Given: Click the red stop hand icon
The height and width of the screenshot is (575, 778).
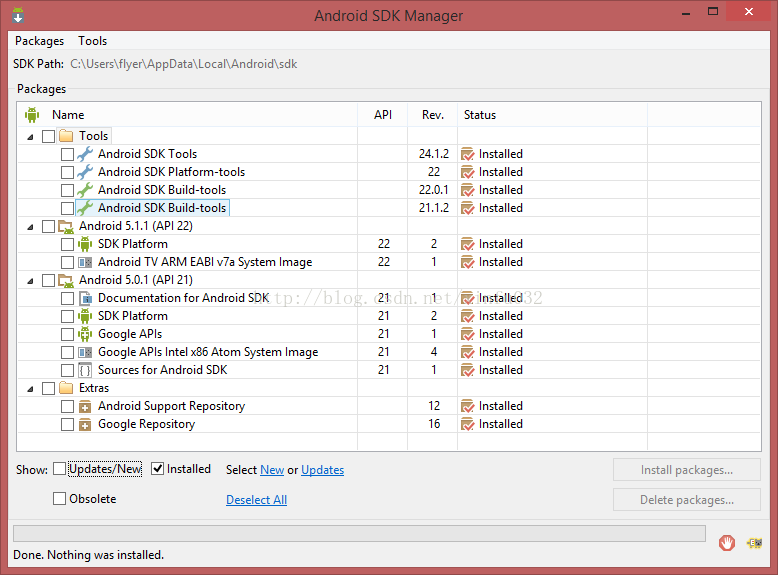Looking at the screenshot, I should [x=727, y=542].
